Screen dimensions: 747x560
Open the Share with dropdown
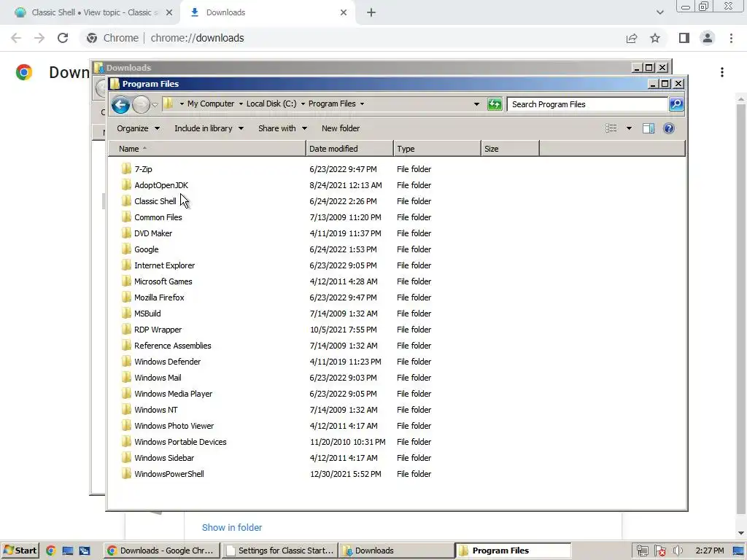pyautogui.click(x=282, y=128)
